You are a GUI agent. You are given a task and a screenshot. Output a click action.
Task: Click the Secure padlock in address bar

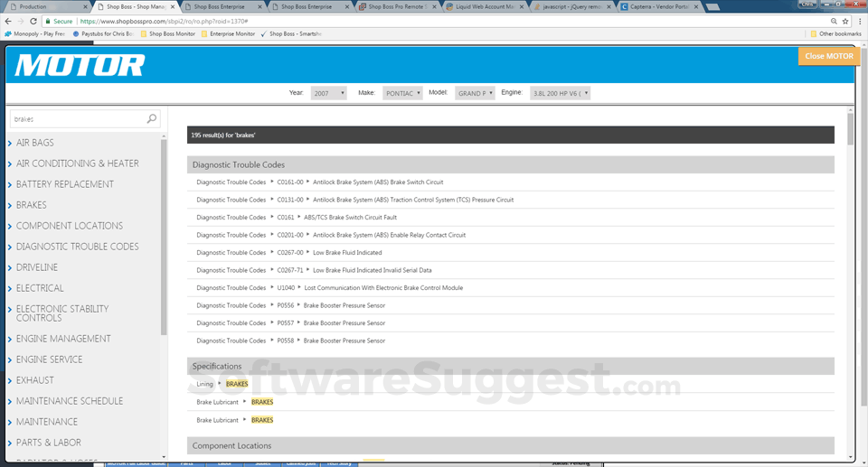48,20
